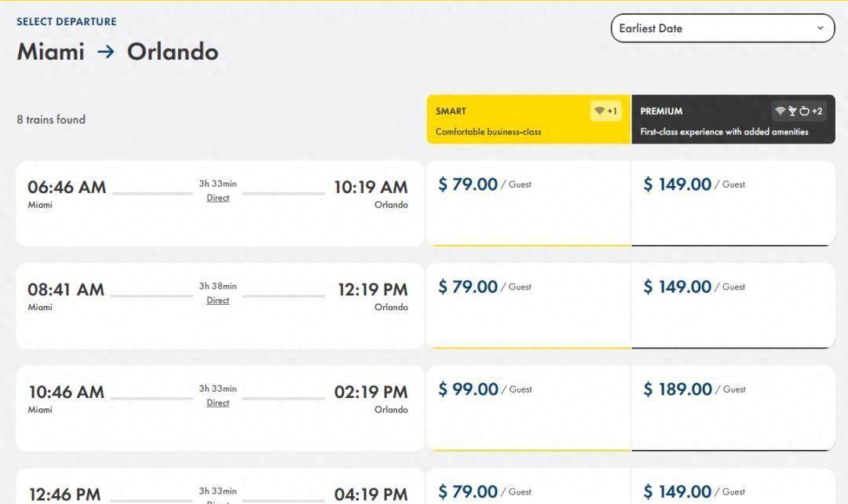Choose $149.00 PREMIUM fare for 08:41 AM
Viewport: 848px width, 504px height.
point(733,306)
